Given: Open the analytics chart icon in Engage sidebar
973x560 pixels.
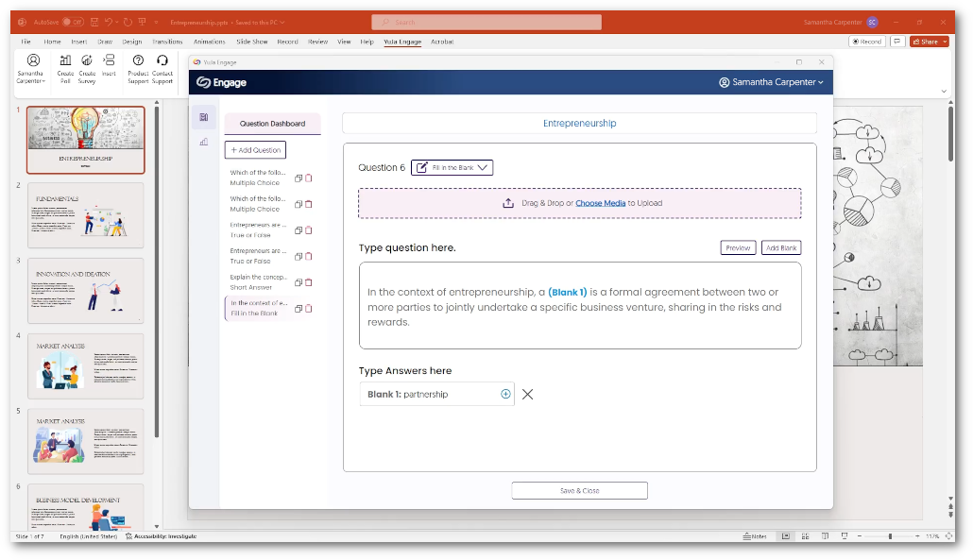Looking at the screenshot, I should (x=203, y=142).
